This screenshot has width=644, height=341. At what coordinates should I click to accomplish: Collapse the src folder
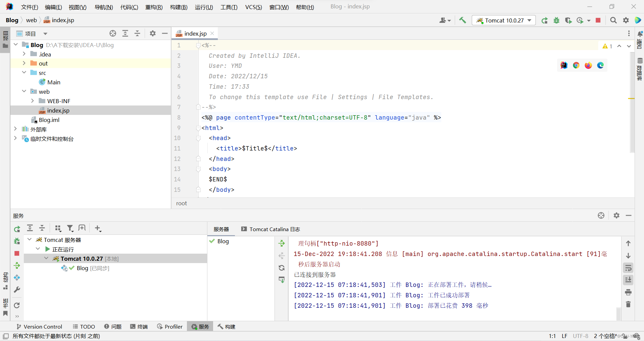[x=24, y=73]
